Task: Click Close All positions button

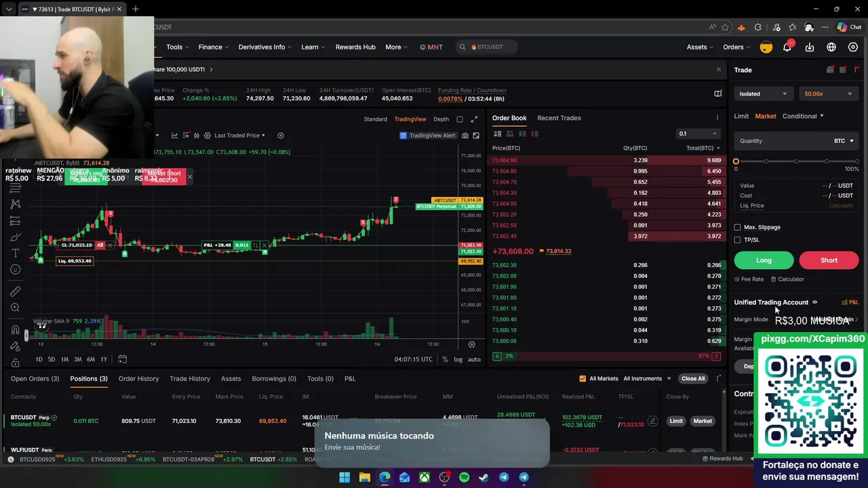Action: pyautogui.click(x=693, y=379)
